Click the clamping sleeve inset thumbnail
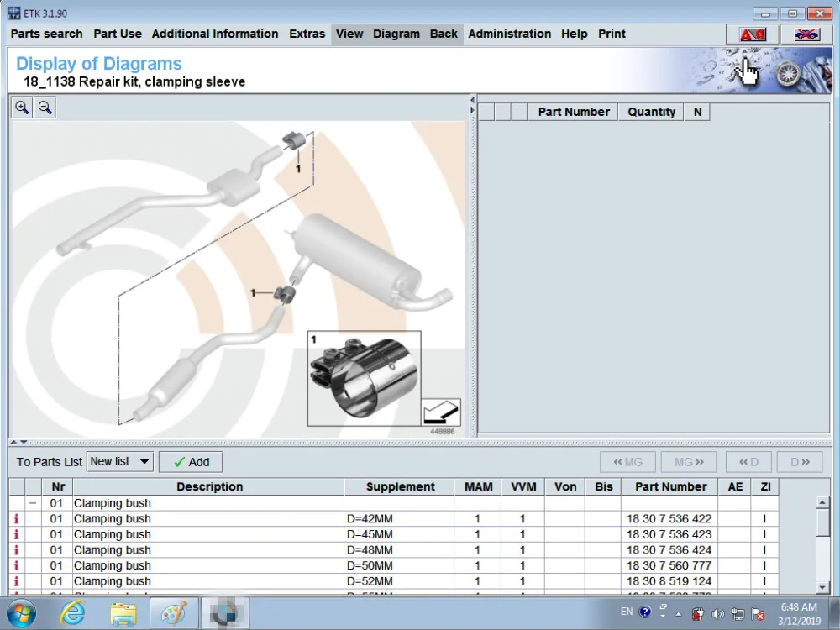Viewport: 840px width, 630px height. pos(365,378)
